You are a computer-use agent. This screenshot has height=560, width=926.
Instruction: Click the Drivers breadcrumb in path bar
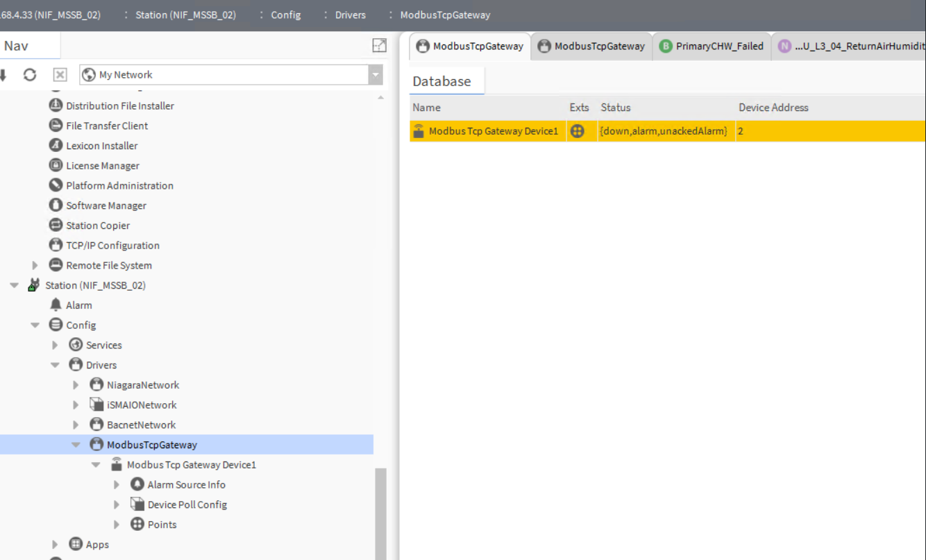click(x=350, y=15)
